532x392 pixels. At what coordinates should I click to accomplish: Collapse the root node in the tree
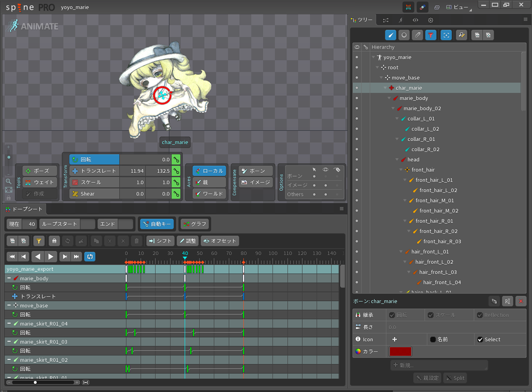(378, 68)
